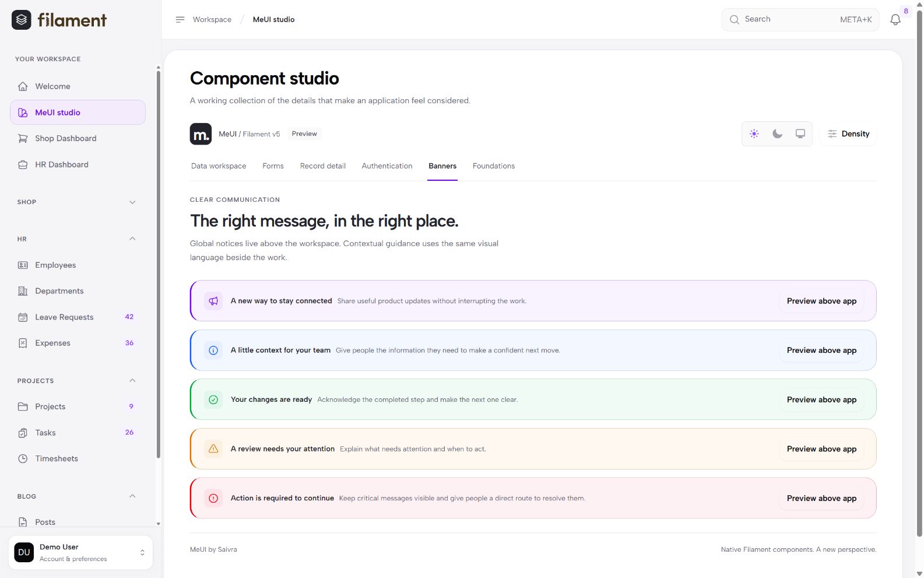Click the Tasks clipboard icon

pos(23,433)
